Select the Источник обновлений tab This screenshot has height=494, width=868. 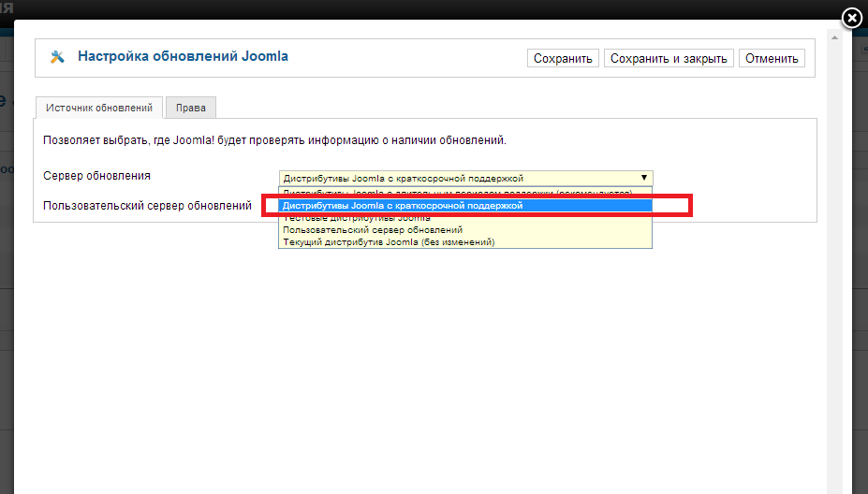pyautogui.click(x=99, y=108)
